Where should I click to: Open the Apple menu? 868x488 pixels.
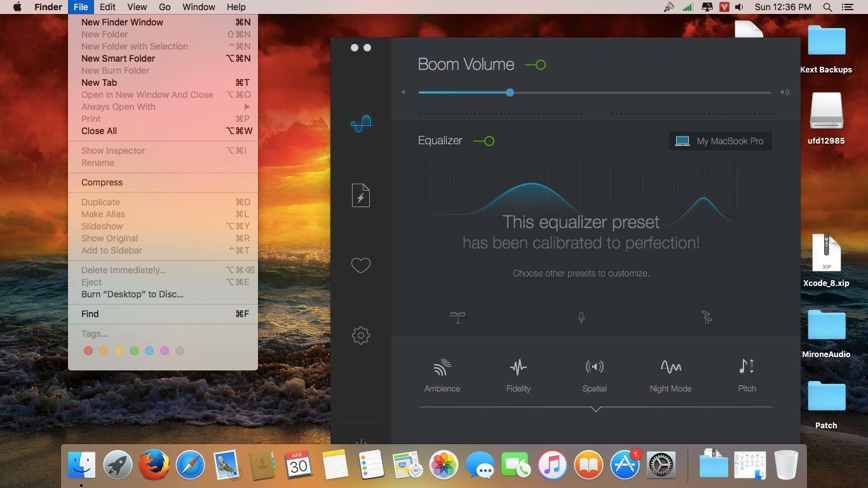click(17, 7)
